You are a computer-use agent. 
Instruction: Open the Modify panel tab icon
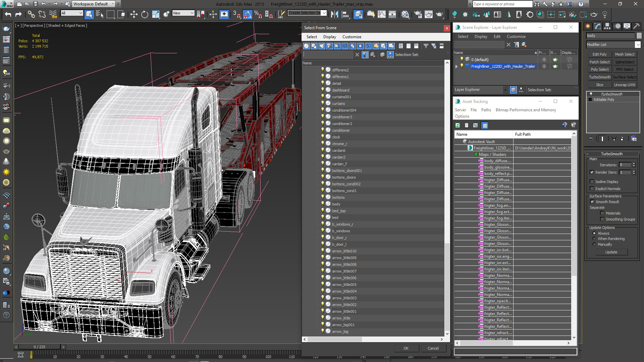(x=597, y=26)
